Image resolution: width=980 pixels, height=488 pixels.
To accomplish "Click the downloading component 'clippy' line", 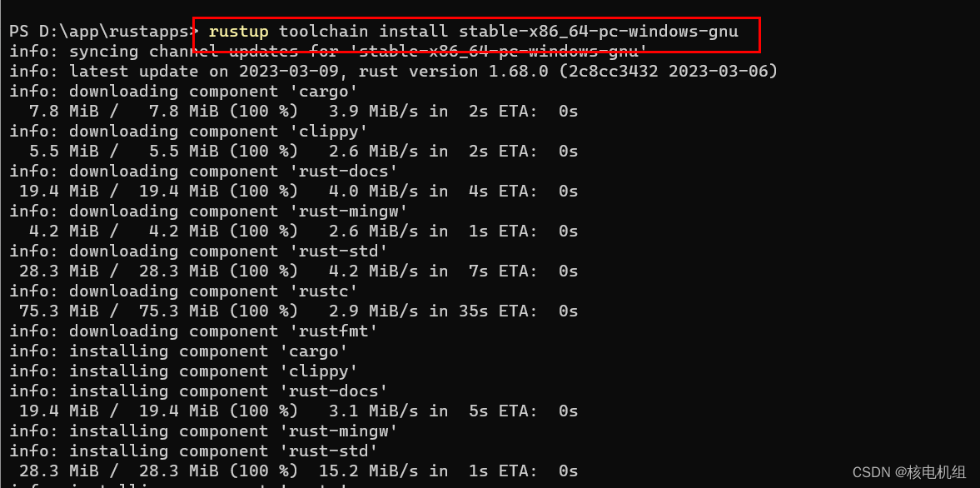I will [x=189, y=132].
